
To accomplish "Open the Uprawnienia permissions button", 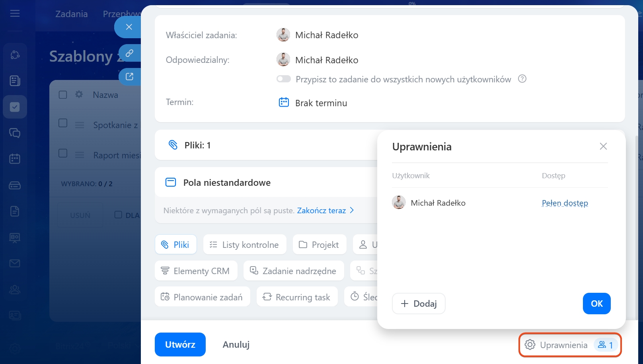I will tap(570, 345).
